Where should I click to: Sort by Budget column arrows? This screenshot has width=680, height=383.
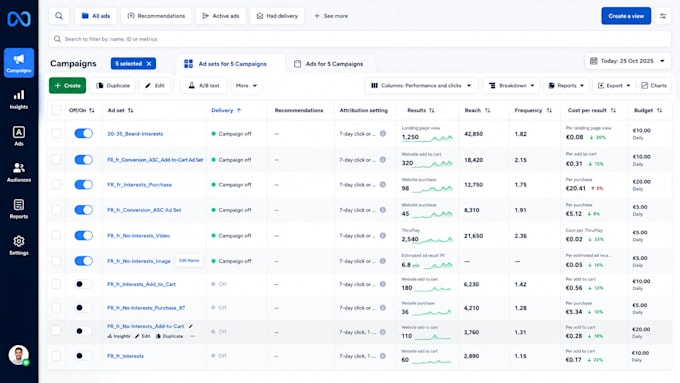click(659, 111)
